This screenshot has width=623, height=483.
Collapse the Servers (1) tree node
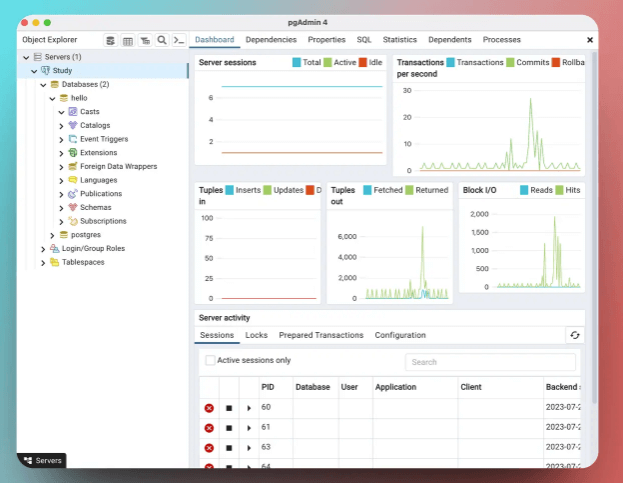(x=26, y=57)
